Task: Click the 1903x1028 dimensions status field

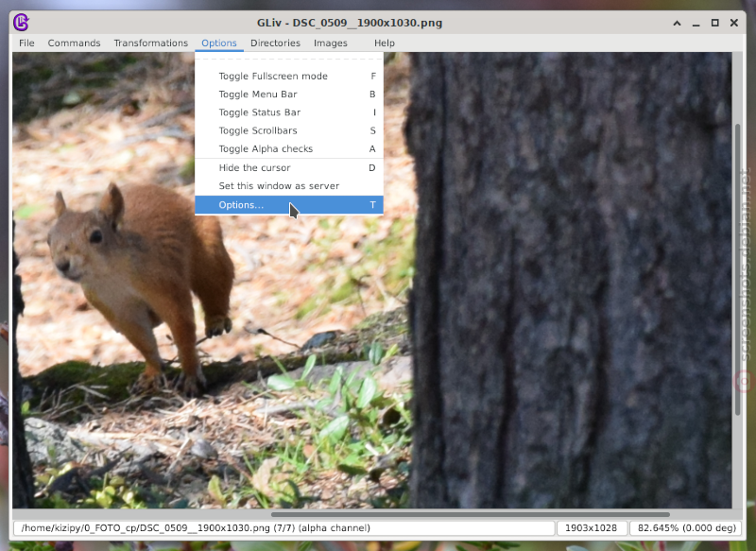Action: pyautogui.click(x=592, y=528)
